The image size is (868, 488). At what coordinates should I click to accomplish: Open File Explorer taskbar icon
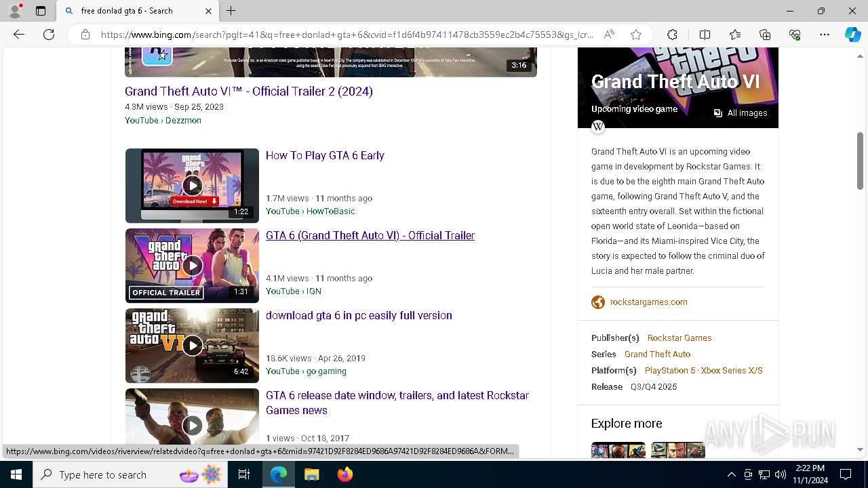[311, 474]
